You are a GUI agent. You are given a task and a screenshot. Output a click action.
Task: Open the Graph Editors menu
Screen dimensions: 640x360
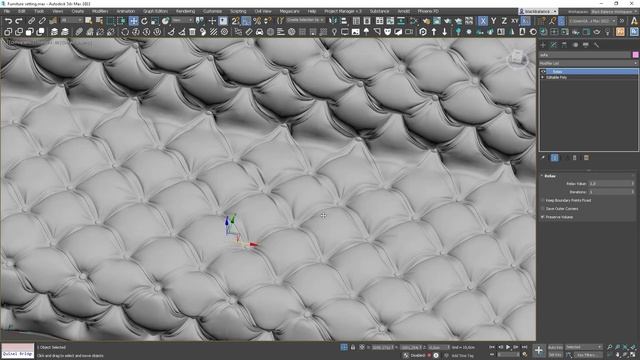tap(155, 11)
